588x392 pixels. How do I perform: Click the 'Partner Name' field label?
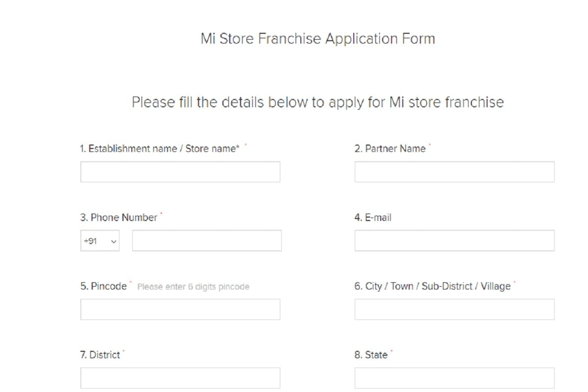pyautogui.click(x=390, y=148)
